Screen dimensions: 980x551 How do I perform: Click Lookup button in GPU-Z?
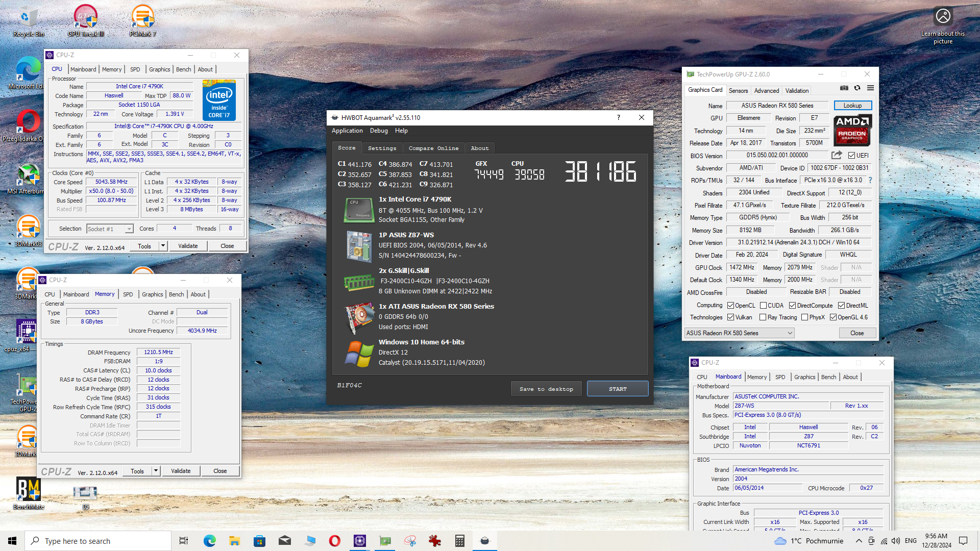point(852,106)
